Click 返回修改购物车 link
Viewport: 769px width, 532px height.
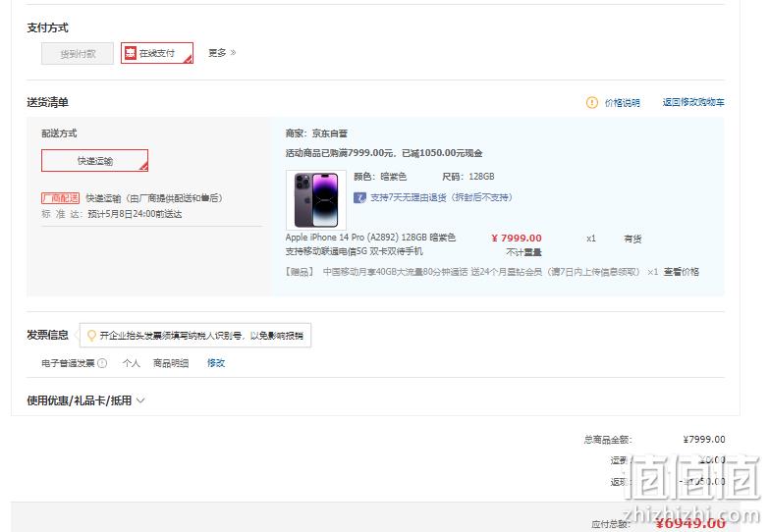(693, 102)
